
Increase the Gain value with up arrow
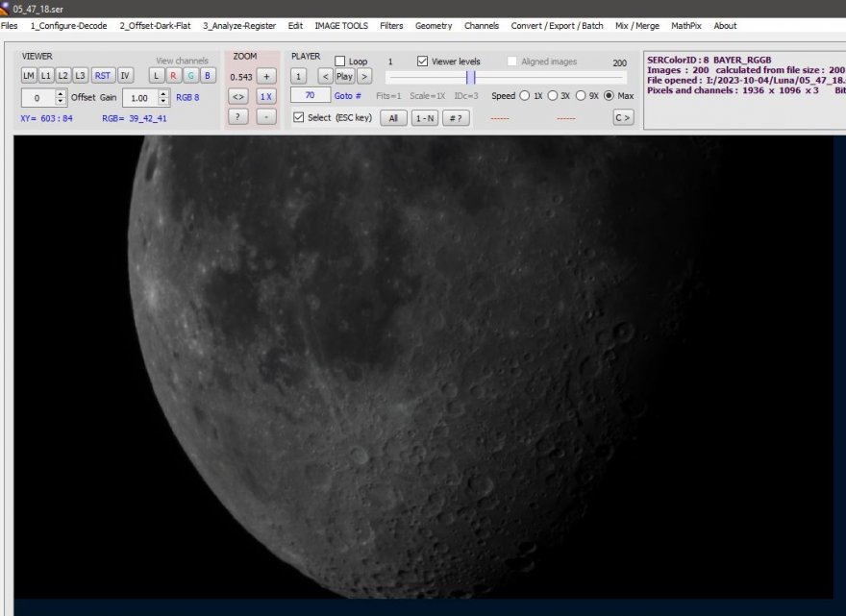163,94
